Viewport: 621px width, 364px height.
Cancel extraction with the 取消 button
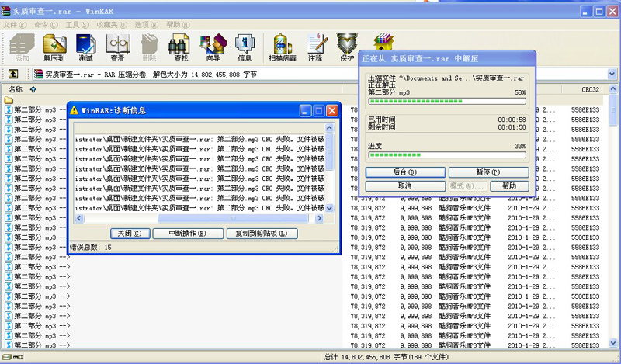pyautogui.click(x=405, y=185)
